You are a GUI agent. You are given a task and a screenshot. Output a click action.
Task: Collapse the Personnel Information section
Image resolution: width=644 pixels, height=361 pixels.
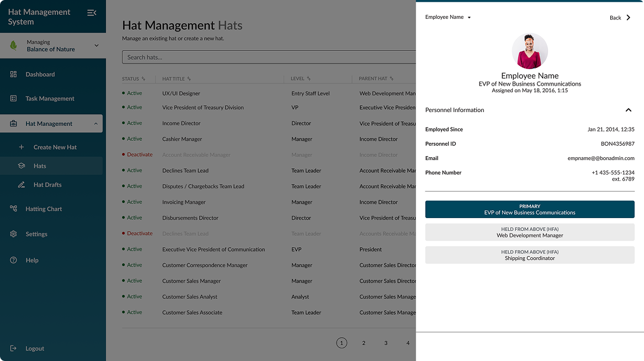coord(628,110)
